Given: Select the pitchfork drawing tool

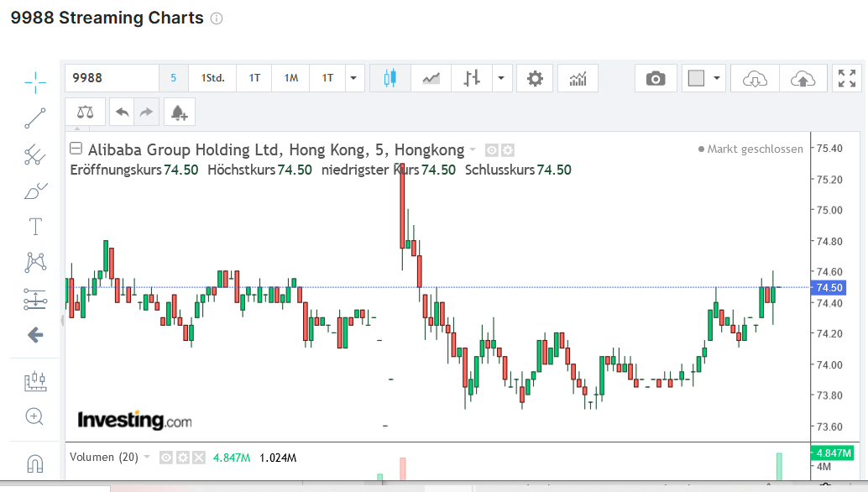Looking at the screenshot, I should (35, 155).
